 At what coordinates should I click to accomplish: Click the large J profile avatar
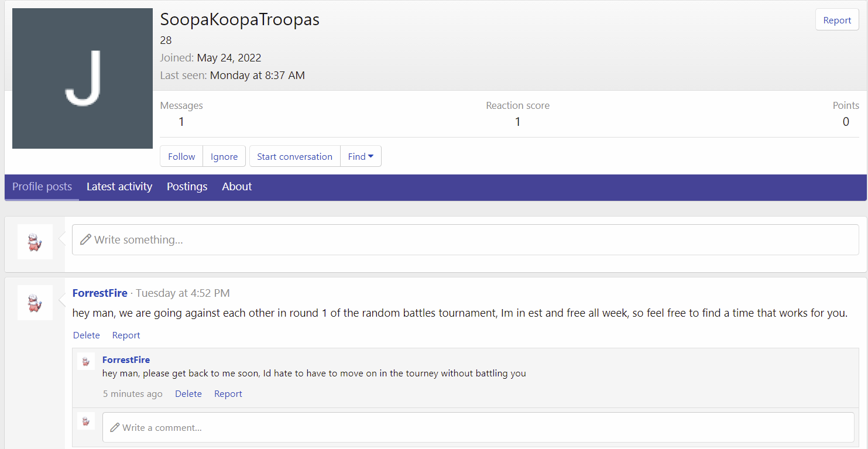click(x=82, y=78)
